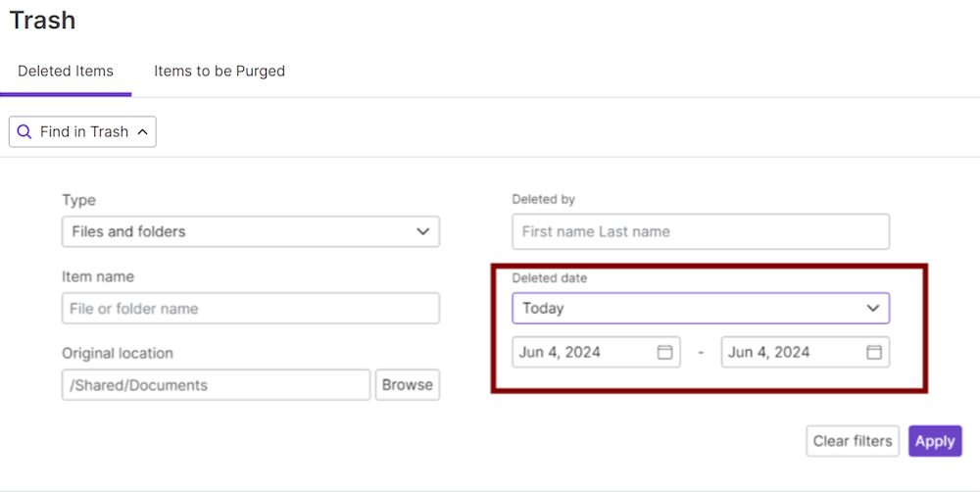This screenshot has height=492, width=980.
Task: Switch to the Deleted Items tab
Action: [x=66, y=72]
